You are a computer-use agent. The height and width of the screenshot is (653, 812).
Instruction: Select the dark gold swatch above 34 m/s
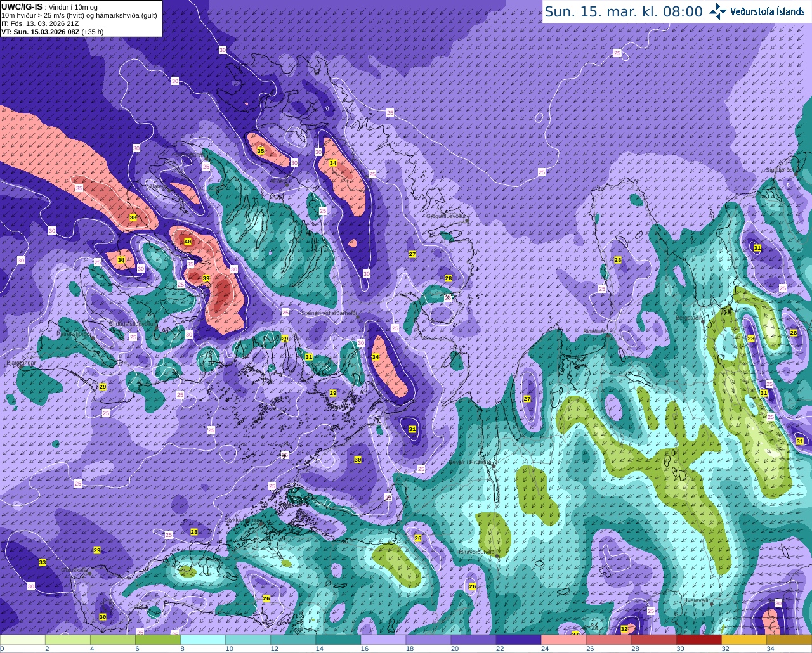[x=789, y=640]
